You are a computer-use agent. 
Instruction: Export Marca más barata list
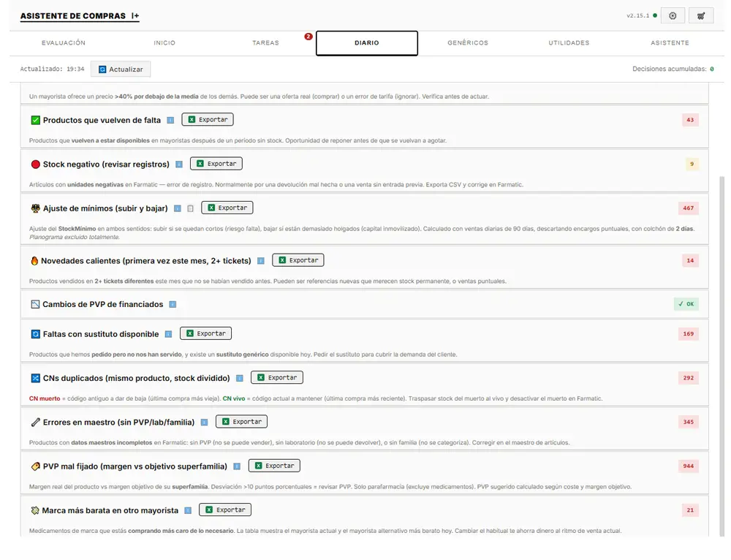[x=225, y=510]
